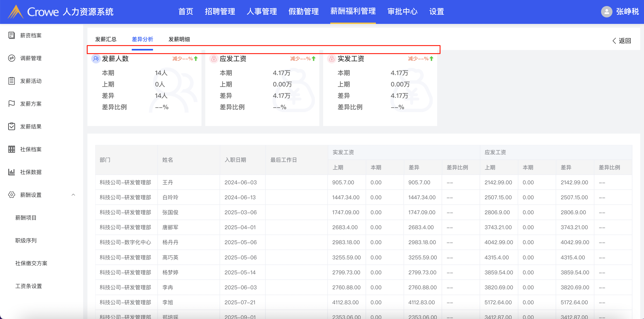Click the 薪资档案 sidebar icon

point(11,35)
